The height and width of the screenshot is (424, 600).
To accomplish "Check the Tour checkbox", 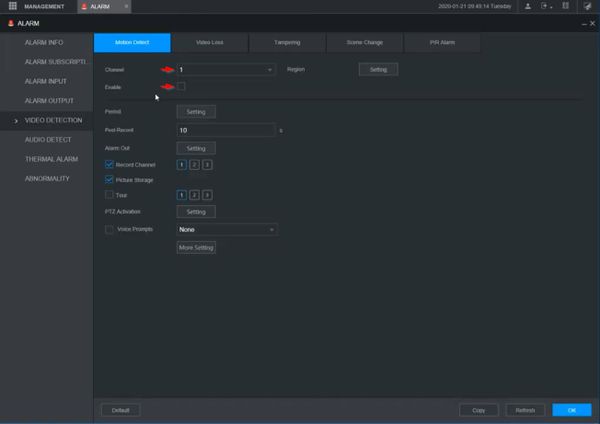I will click(109, 195).
